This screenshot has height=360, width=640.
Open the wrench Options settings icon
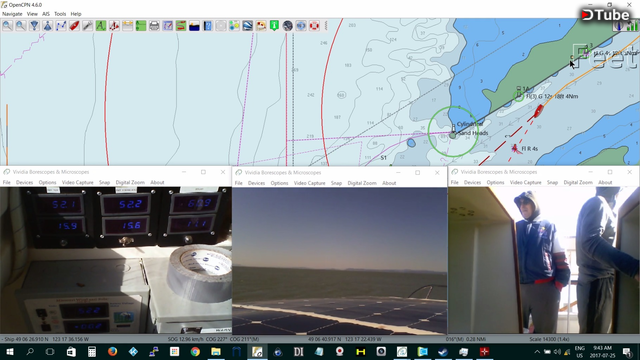coord(87,26)
